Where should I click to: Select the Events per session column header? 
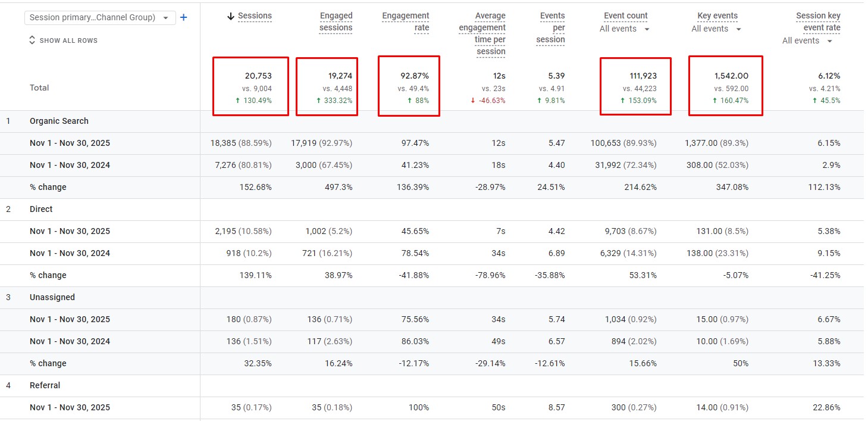[551, 27]
